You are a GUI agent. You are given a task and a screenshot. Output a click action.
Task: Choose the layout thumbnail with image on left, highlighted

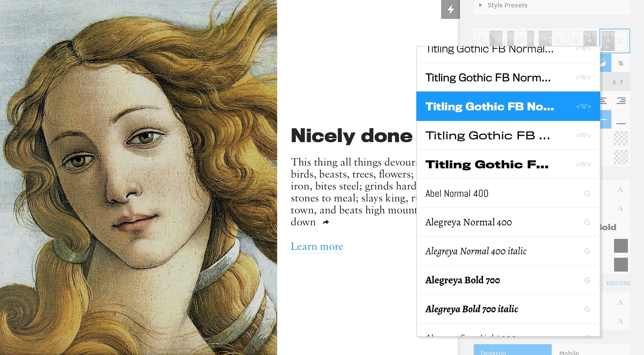[x=615, y=41]
